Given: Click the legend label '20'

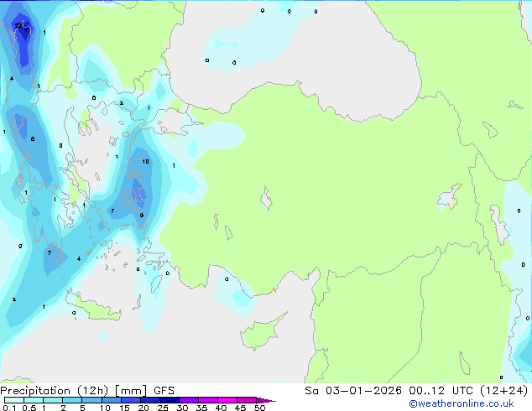Looking at the screenshot, I should click(143, 408).
